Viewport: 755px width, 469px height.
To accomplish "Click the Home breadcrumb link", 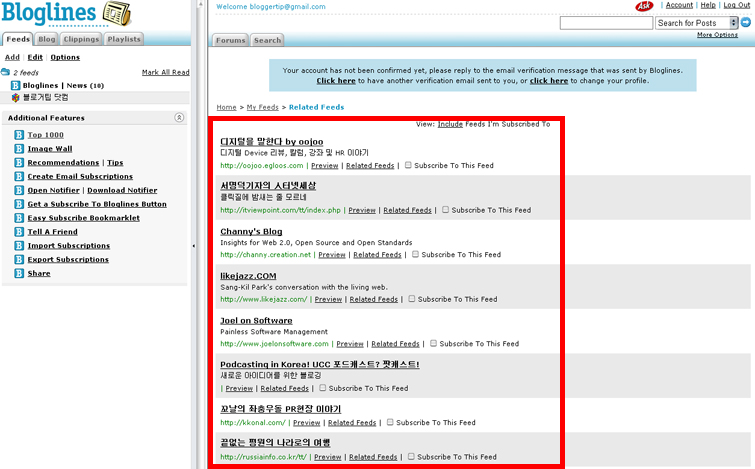I will pyautogui.click(x=226, y=107).
